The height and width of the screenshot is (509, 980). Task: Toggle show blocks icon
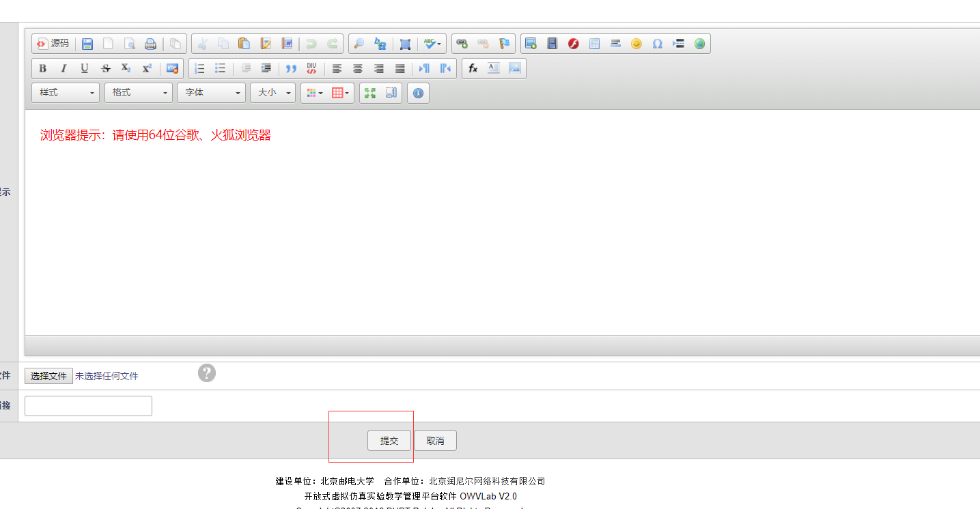tap(391, 93)
